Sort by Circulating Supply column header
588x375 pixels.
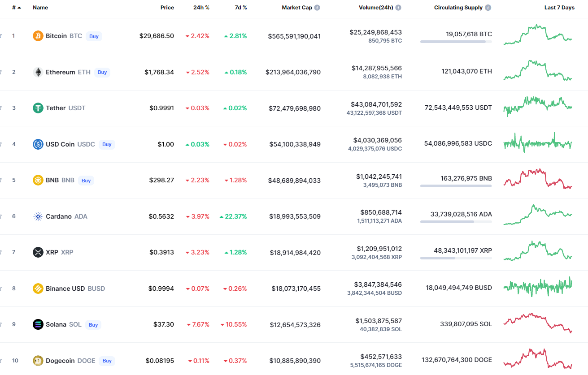click(458, 8)
